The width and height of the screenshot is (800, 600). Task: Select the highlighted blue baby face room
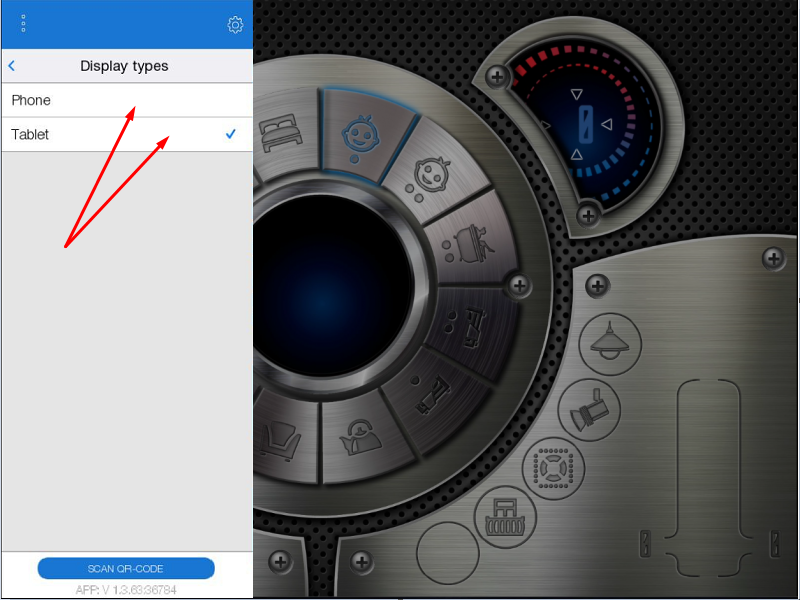tap(357, 130)
